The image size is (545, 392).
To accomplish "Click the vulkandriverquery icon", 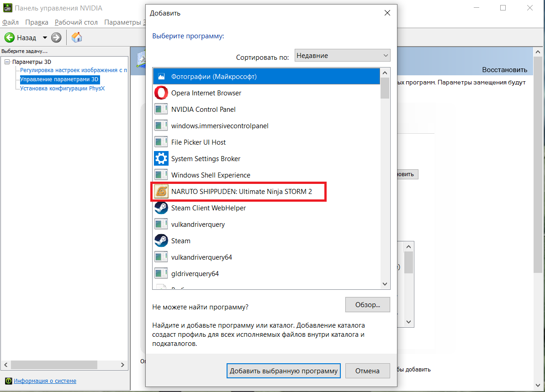I will point(161,225).
